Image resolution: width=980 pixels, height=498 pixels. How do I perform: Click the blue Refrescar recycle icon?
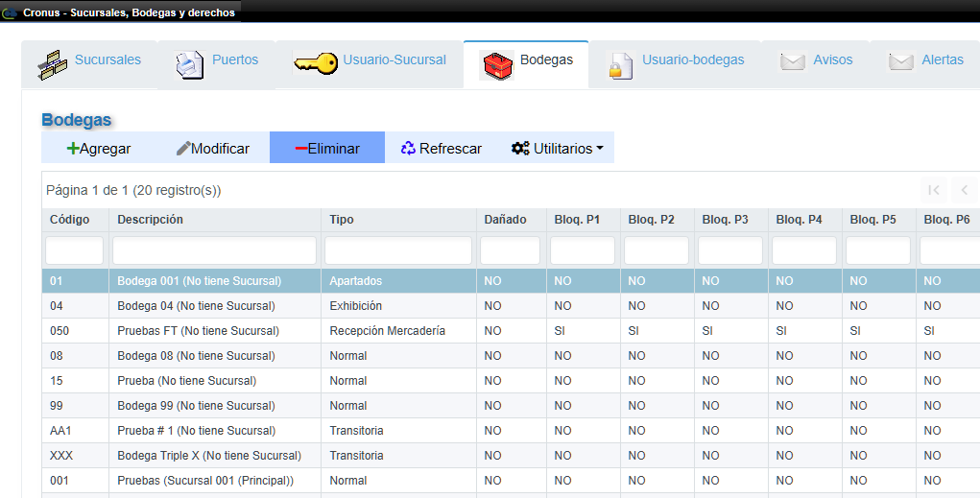click(408, 148)
